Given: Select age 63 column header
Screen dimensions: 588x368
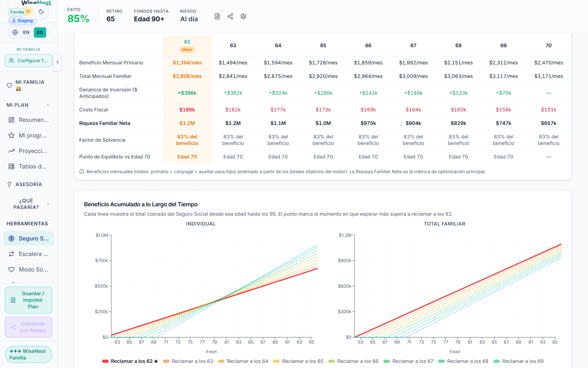Looking at the screenshot, I should click(233, 46).
